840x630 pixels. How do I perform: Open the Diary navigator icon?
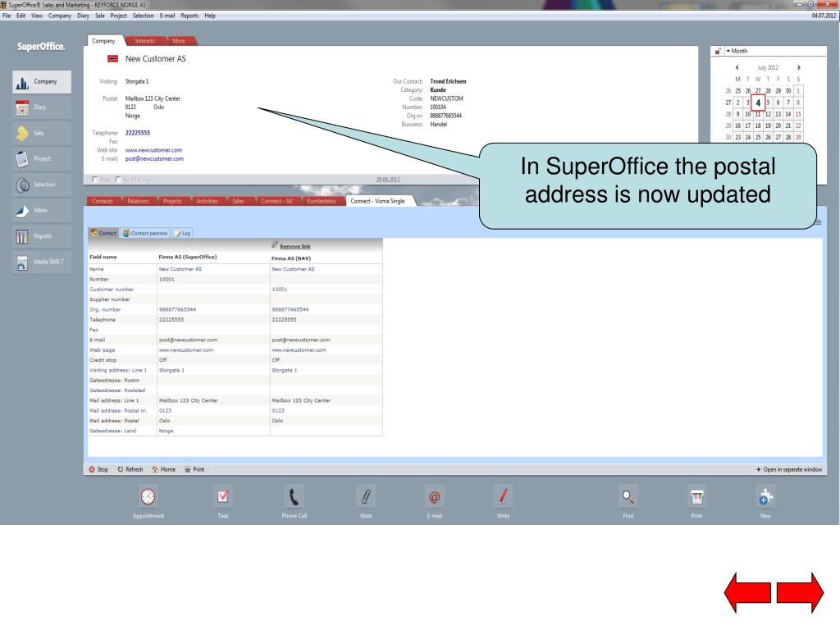click(22, 107)
